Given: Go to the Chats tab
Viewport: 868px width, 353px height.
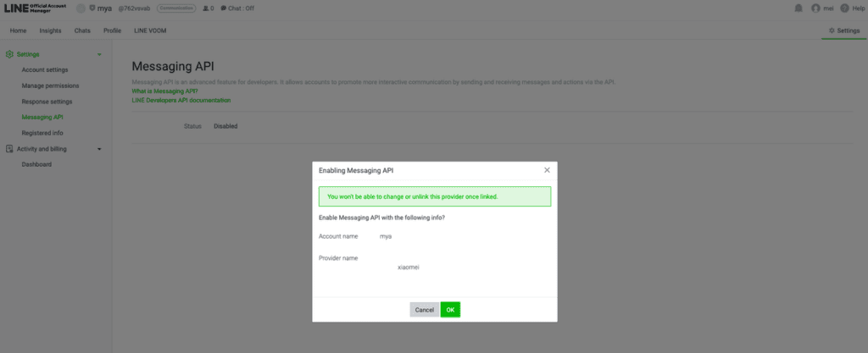Looking at the screenshot, I should (x=82, y=30).
